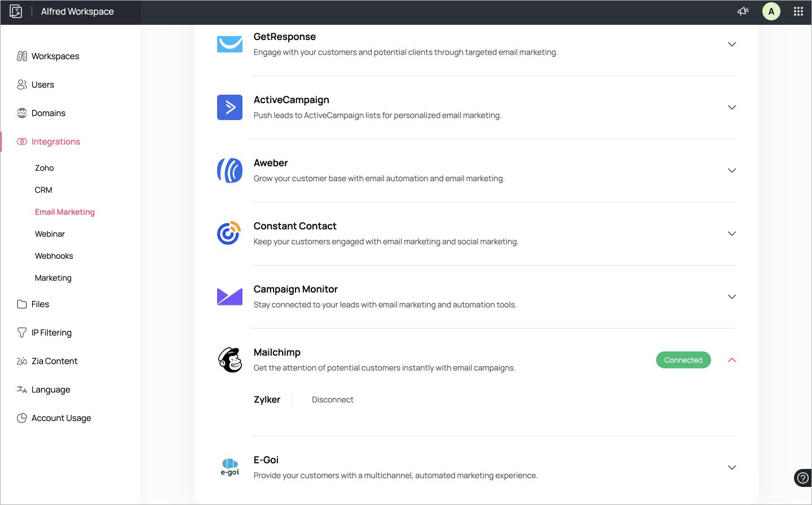Click the Campaign Monitor logo icon
Image resolution: width=812 pixels, height=505 pixels.
230,296
